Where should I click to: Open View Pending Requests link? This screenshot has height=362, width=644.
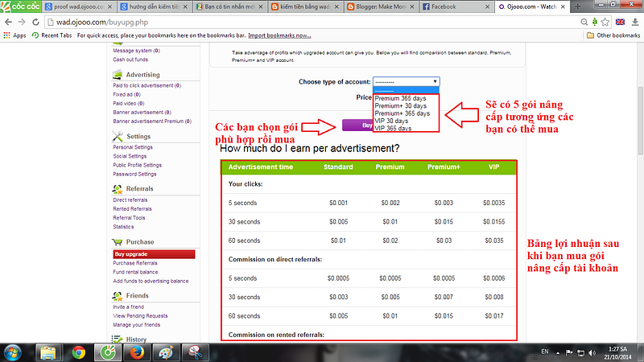coord(140,316)
